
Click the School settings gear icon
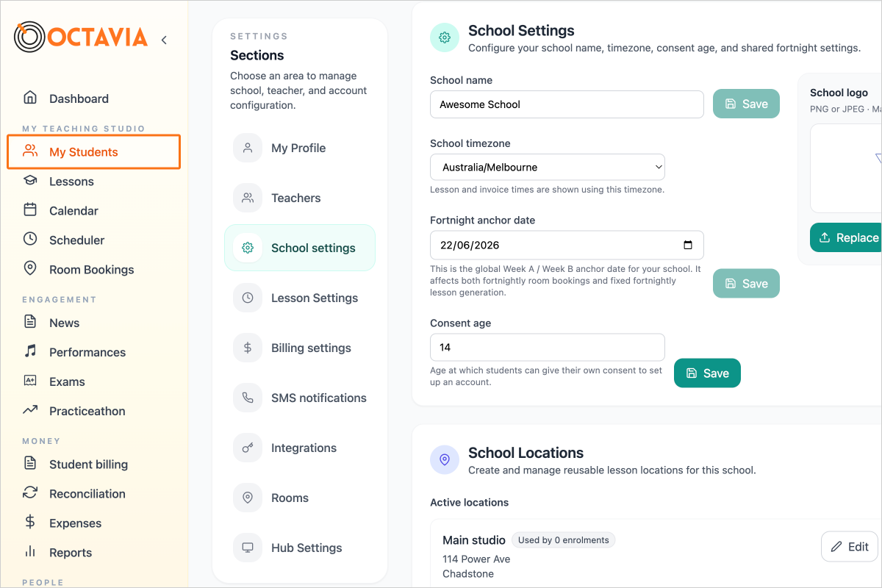tap(248, 248)
